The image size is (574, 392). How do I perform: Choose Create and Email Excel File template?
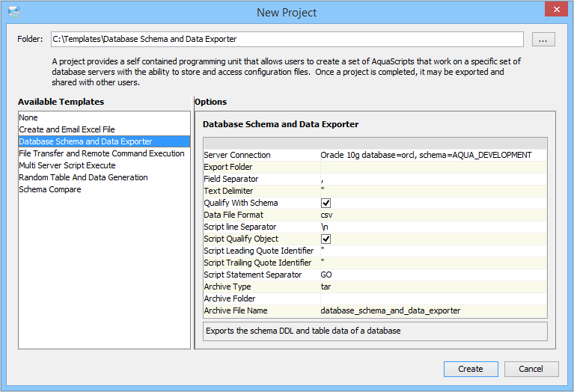coord(67,129)
